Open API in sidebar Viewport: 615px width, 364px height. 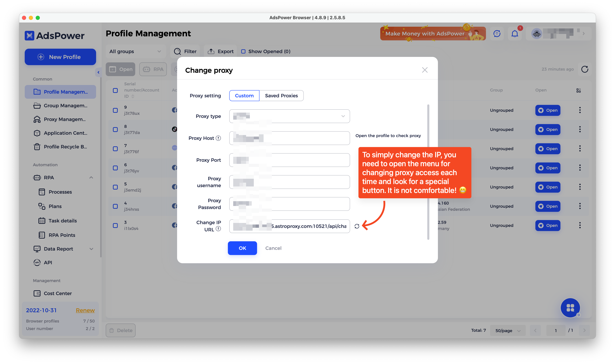60,262
